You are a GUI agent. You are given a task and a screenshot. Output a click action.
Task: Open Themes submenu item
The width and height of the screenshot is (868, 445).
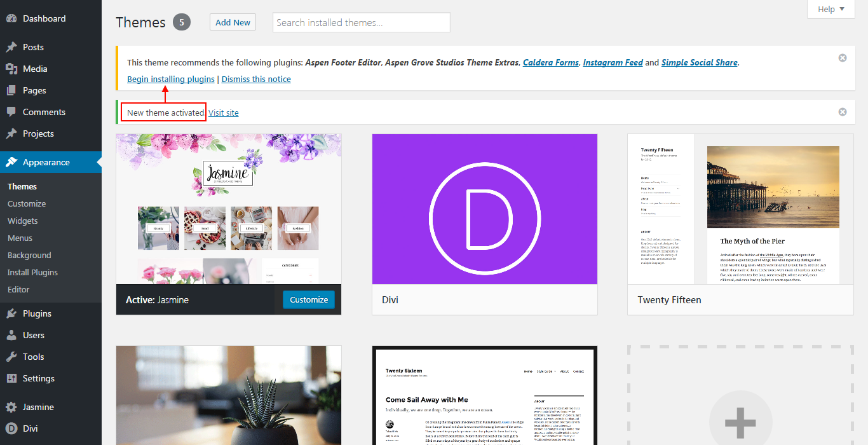(22, 186)
